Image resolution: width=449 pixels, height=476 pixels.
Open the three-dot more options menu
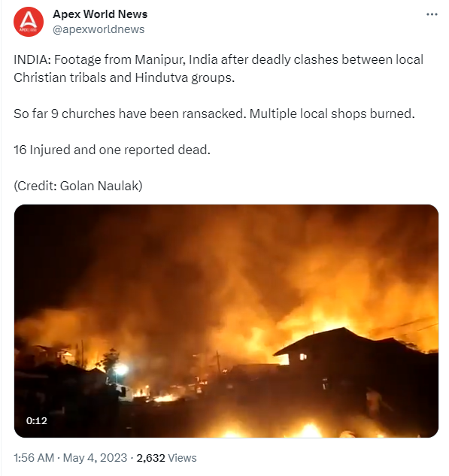(432, 14)
